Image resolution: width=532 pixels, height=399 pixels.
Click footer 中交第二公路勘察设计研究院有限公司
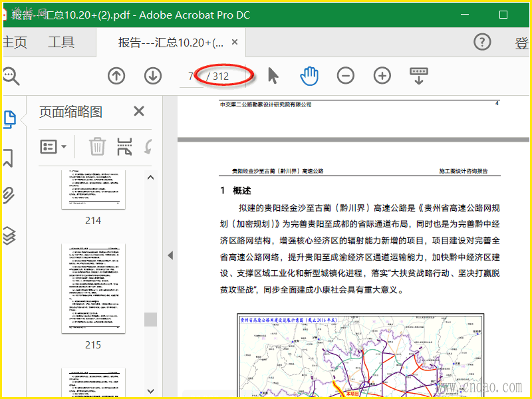click(x=265, y=104)
